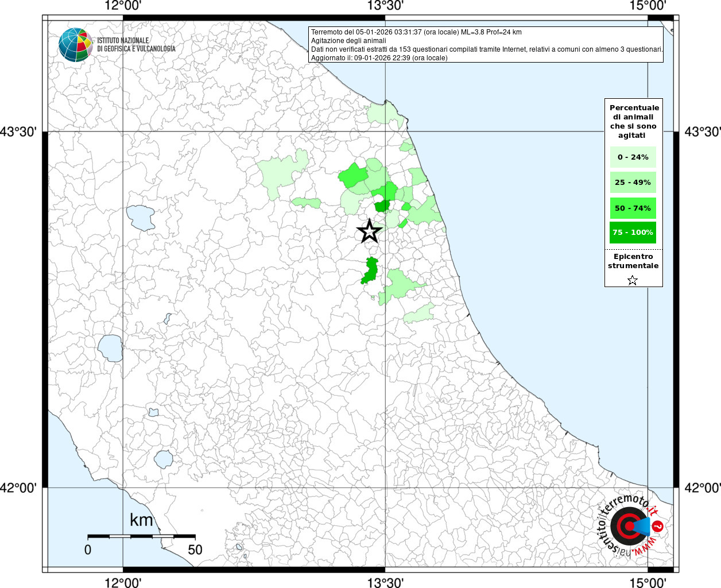Click the 'Aggiornato il' update timestamp line
The image size is (721, 588).
tap(379, 58)
